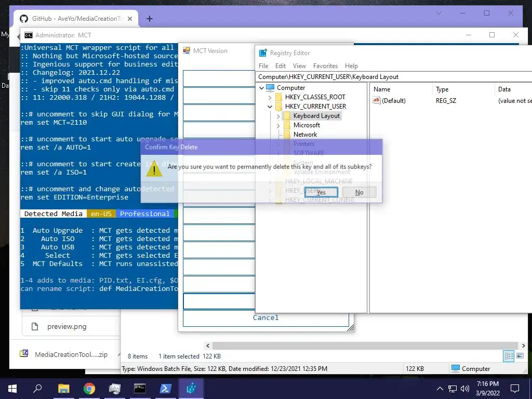Open the Windows Start menu
The image size is (532, 399).
(12, 389)
